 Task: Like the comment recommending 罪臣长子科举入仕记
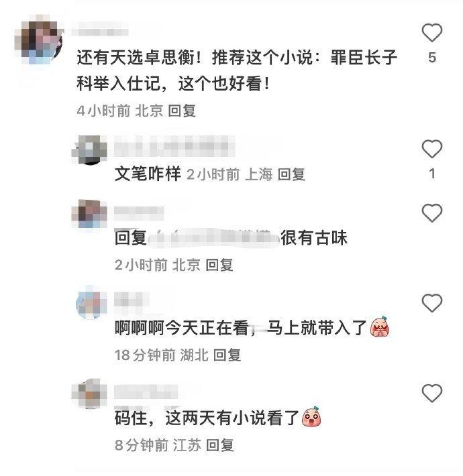tap(431, 32)
